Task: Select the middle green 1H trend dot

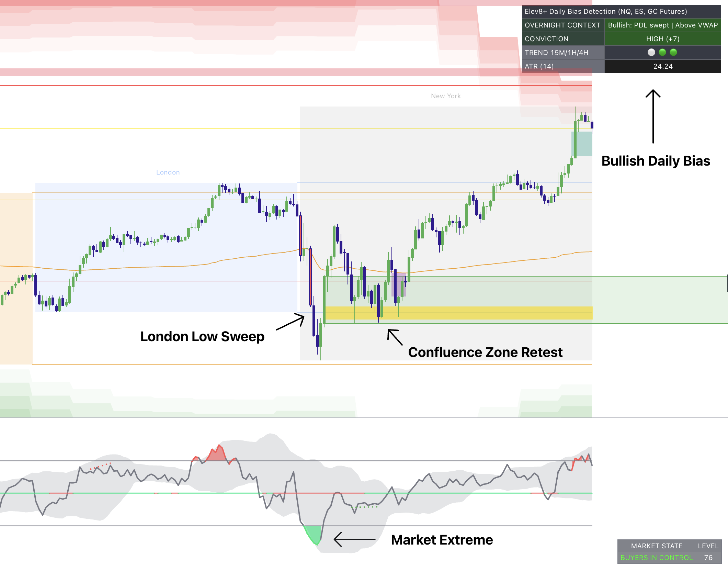Action: pos(662,52)
